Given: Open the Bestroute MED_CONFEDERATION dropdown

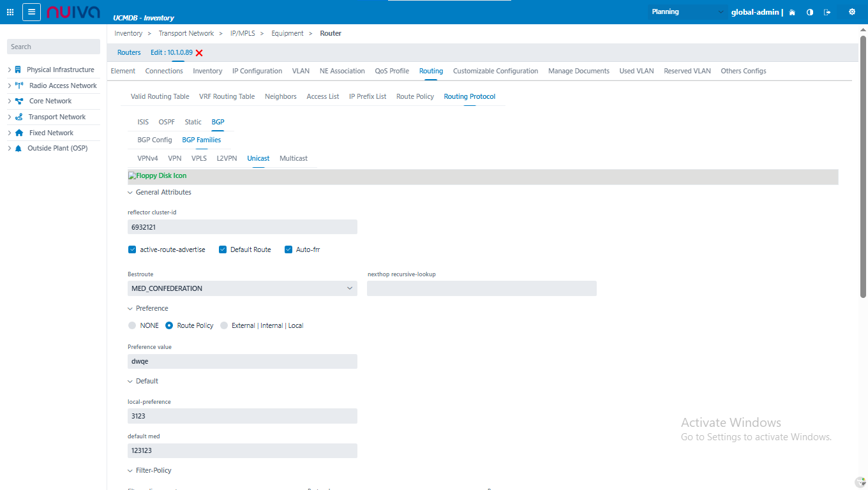Looking at the screenshot, I should pyautogui.click(x=243, y=288).
